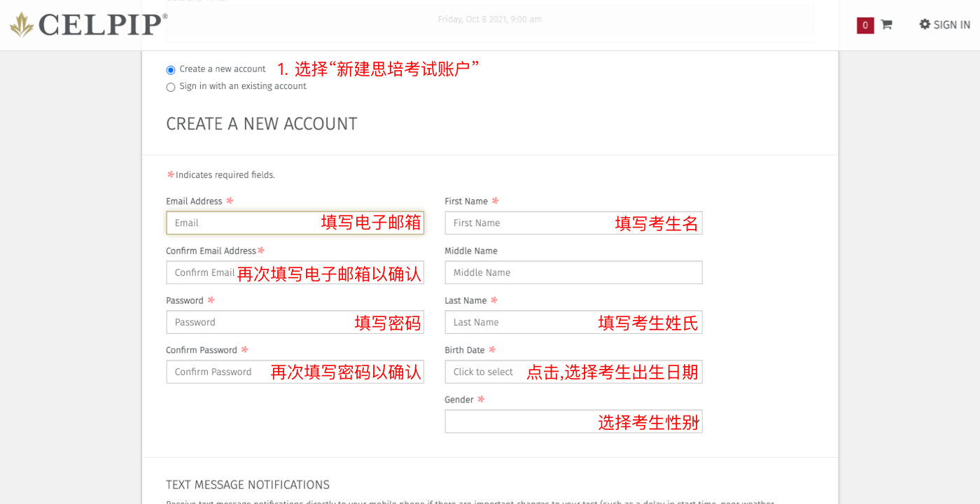The height and width of the screenshot is (504, 980).
Task: Focus the Middle Name input field
Action: (x=573, y=272)
